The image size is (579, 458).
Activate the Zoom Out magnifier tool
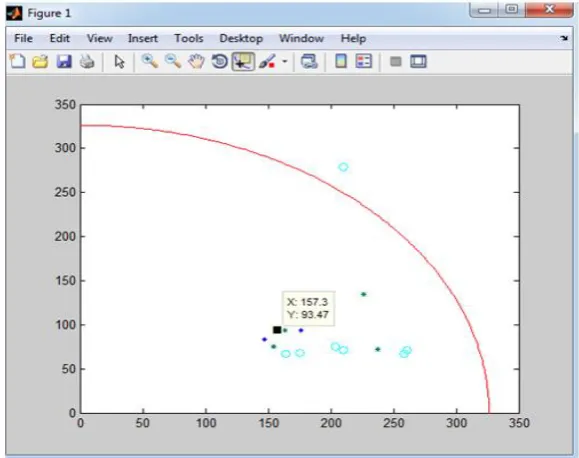173,61
